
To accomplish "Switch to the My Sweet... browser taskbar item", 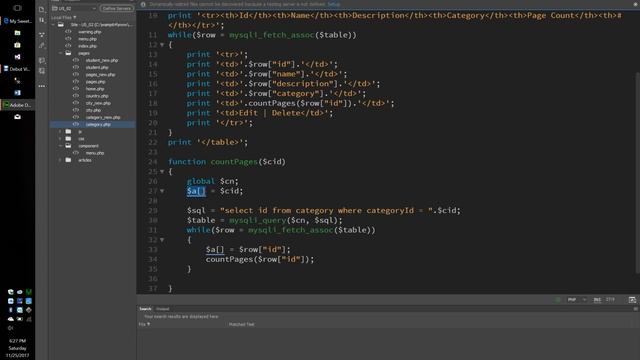I will (x=17, y=21).
